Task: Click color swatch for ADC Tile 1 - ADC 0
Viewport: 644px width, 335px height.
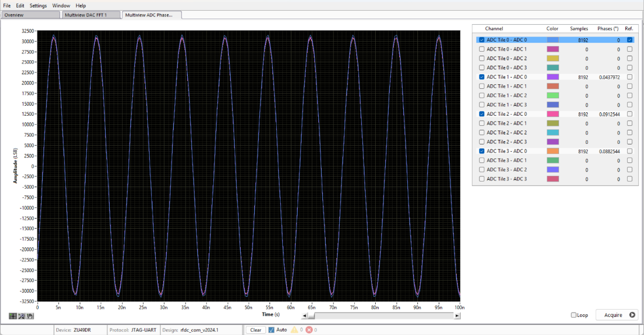Action: click(x=552, y=77)
